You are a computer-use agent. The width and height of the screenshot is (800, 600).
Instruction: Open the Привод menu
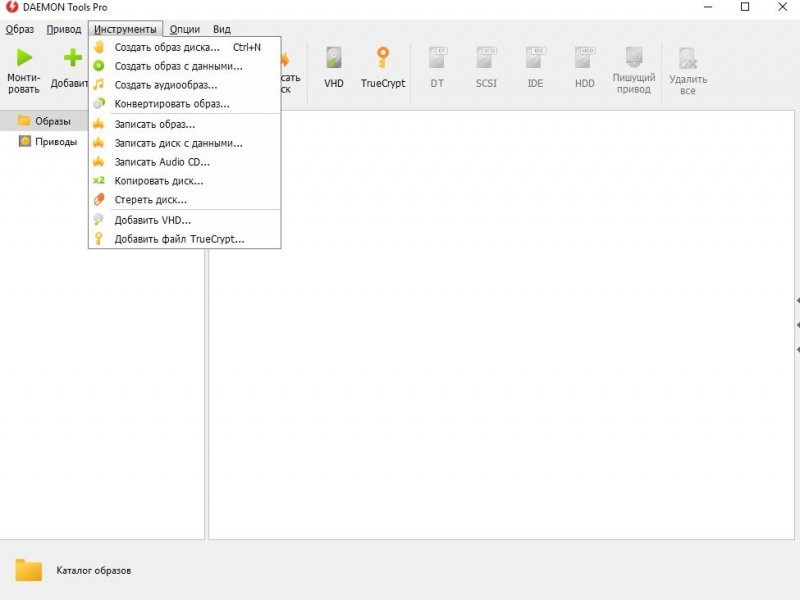[64, 29]
